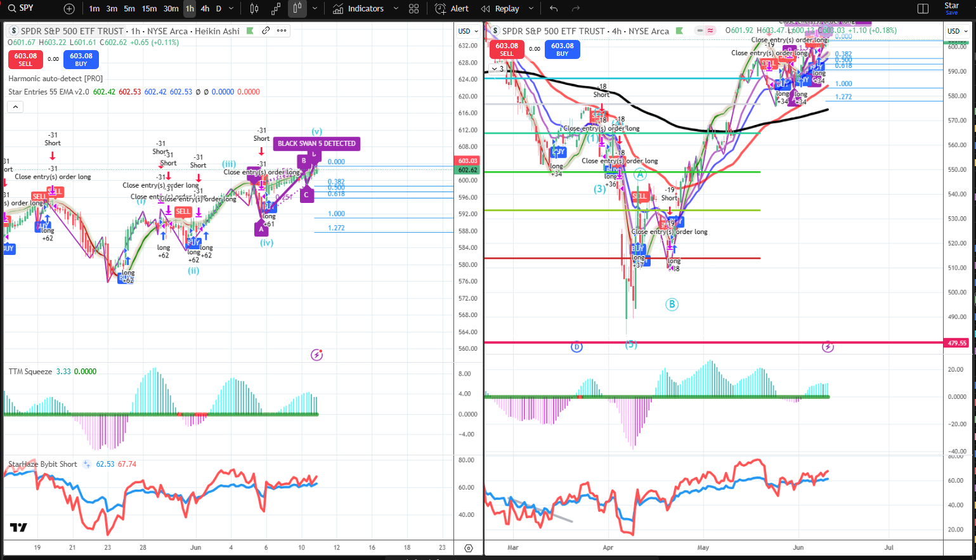Click the SELL 603.08 button on 4h chart
The height and width of the screenshot is (560, 976).
(507, 49)
